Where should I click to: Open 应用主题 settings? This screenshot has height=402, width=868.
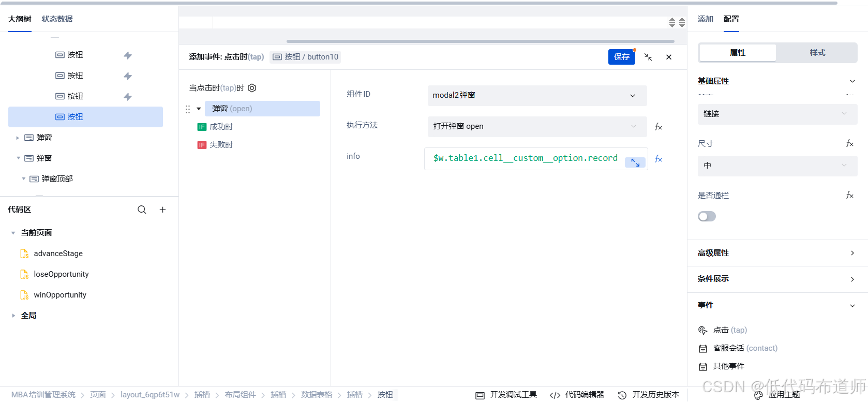coord(777,395)
